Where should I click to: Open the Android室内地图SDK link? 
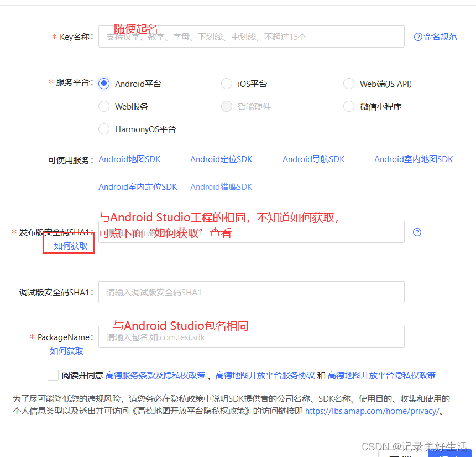414,159
